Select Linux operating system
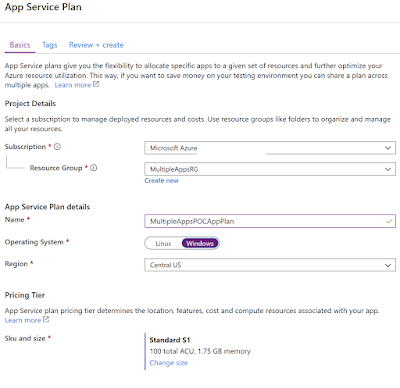 point(163,243)
